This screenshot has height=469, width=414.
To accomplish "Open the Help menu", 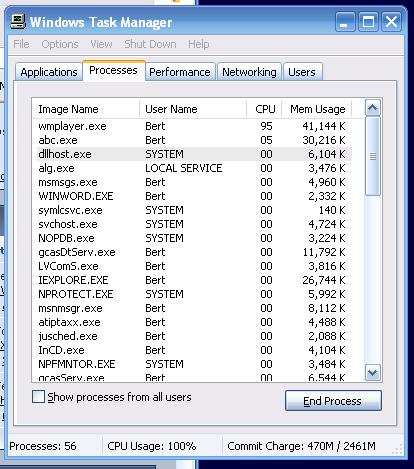I will tap(199, 44).
